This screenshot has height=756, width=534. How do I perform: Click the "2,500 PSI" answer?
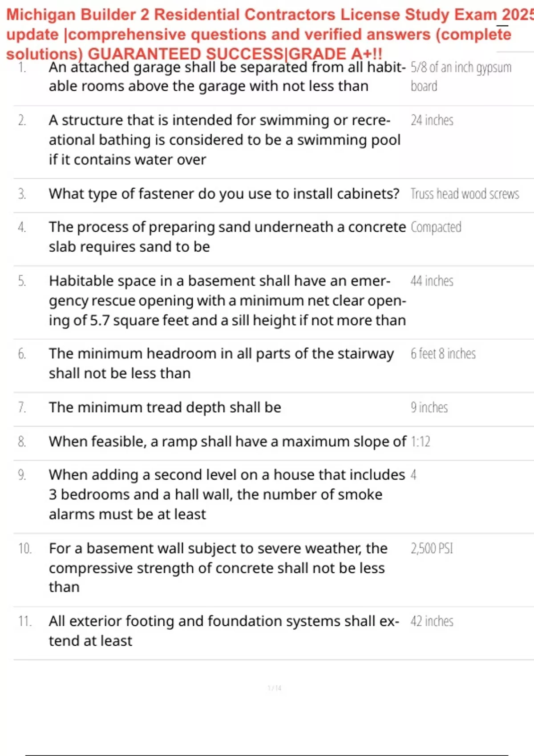point(432,548)
